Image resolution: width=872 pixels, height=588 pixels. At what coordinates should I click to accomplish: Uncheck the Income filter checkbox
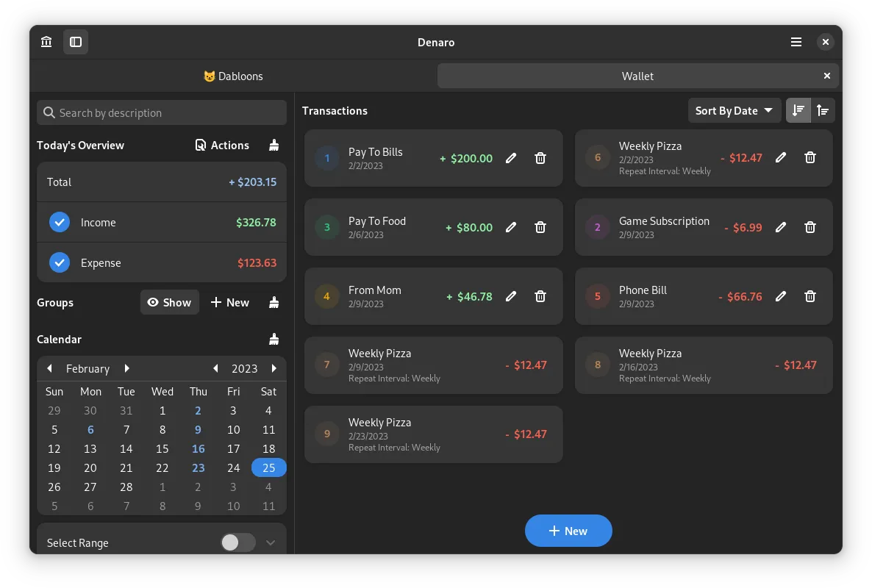(x=60, y=222)
